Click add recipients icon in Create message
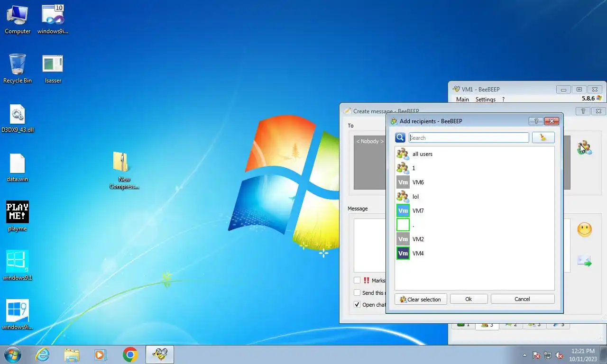 click(585, 147)
